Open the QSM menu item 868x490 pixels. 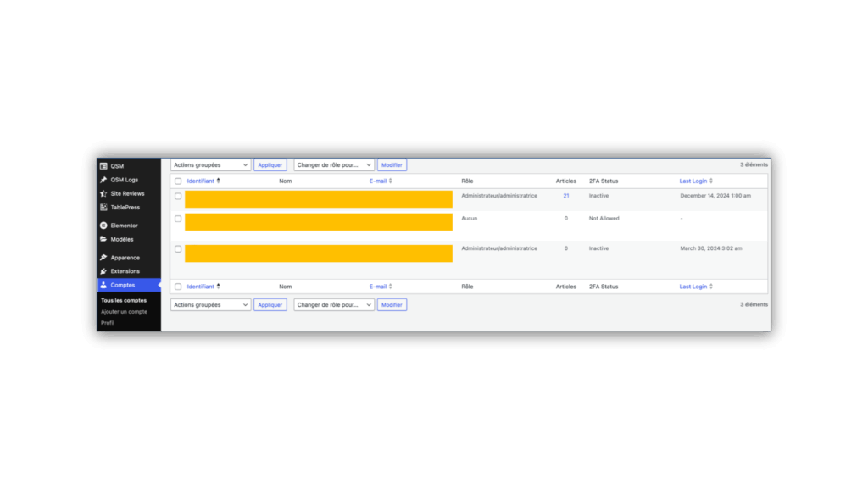tap(117, 166)
